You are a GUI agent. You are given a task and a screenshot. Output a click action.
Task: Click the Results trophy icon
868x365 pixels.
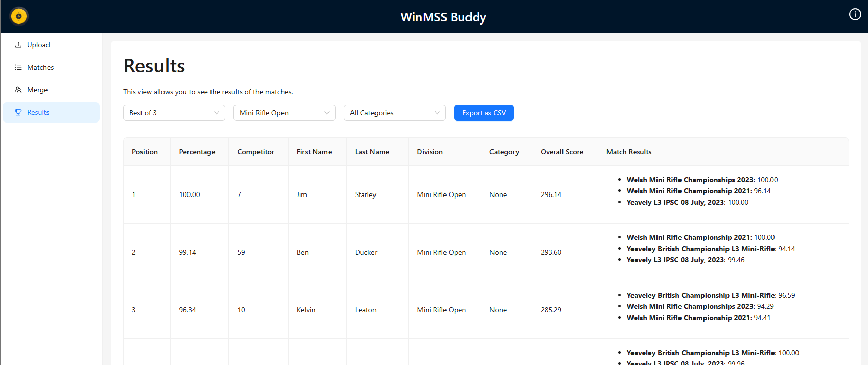point(18,112)
